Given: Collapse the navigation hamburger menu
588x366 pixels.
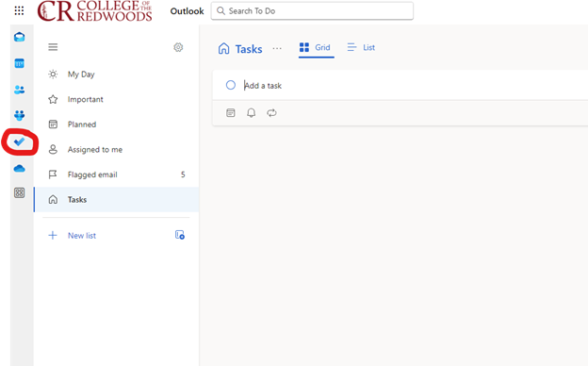Looking at the screenshot, I should pyautogui.click(x=53, y=47).
